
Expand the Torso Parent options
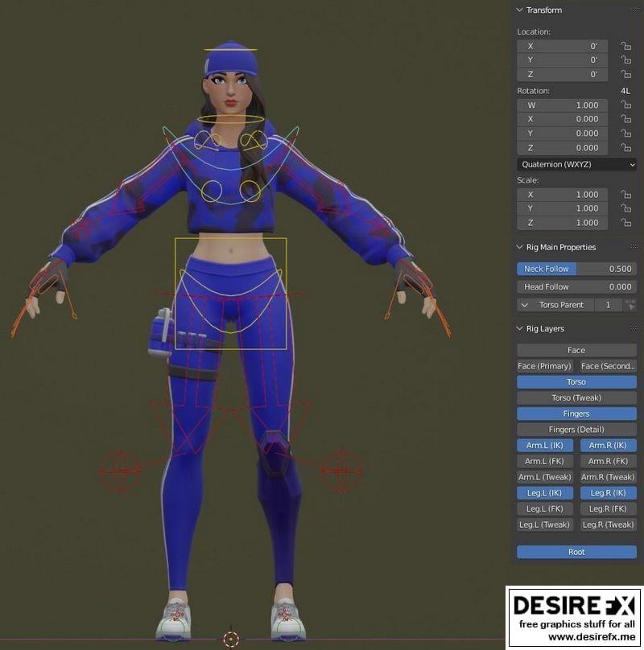524,305
